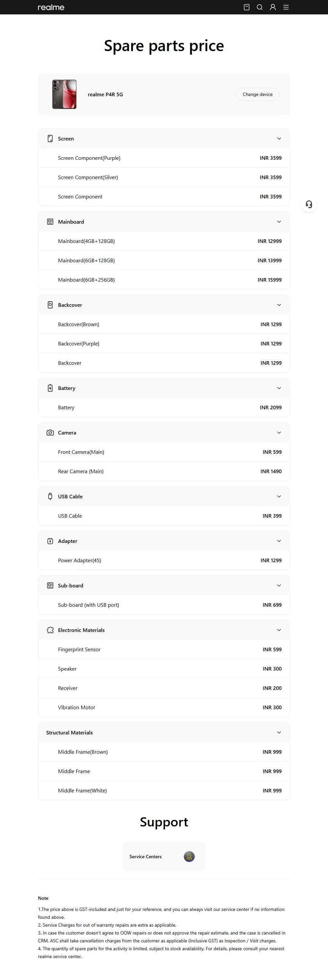Collapse the Screen section chevron

pyautogui.click(x=279, y=139)
